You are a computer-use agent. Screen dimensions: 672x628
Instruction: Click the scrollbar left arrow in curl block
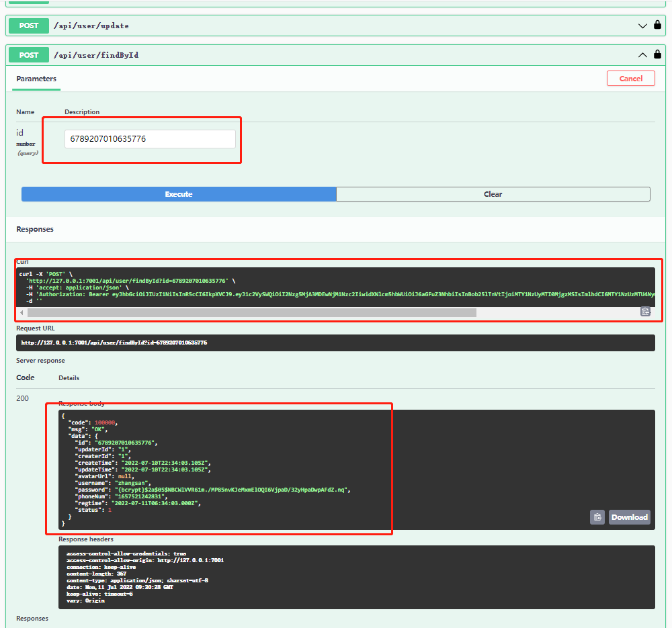point(22,313)
